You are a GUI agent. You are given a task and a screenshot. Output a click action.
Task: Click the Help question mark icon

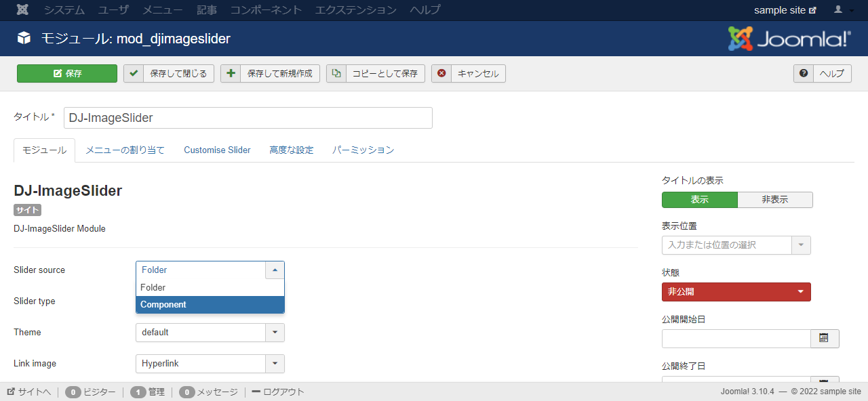pyautogui.click(x=804, y=74)
